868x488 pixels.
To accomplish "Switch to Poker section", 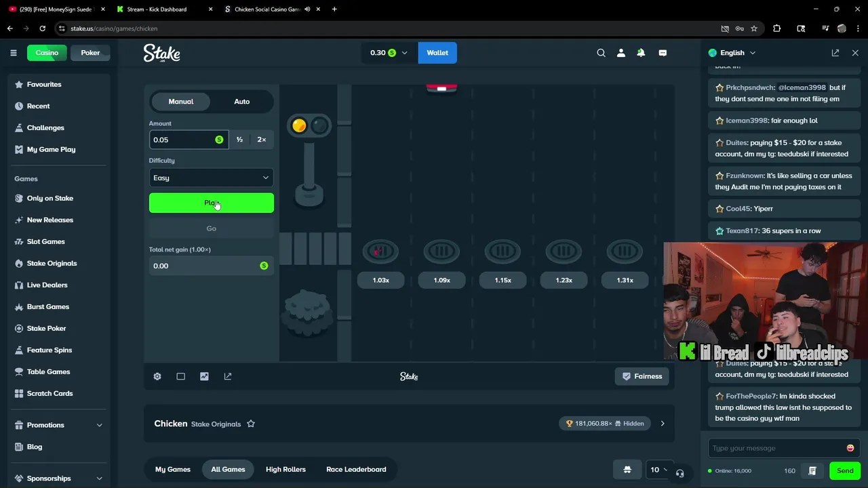I will point(90,53).
